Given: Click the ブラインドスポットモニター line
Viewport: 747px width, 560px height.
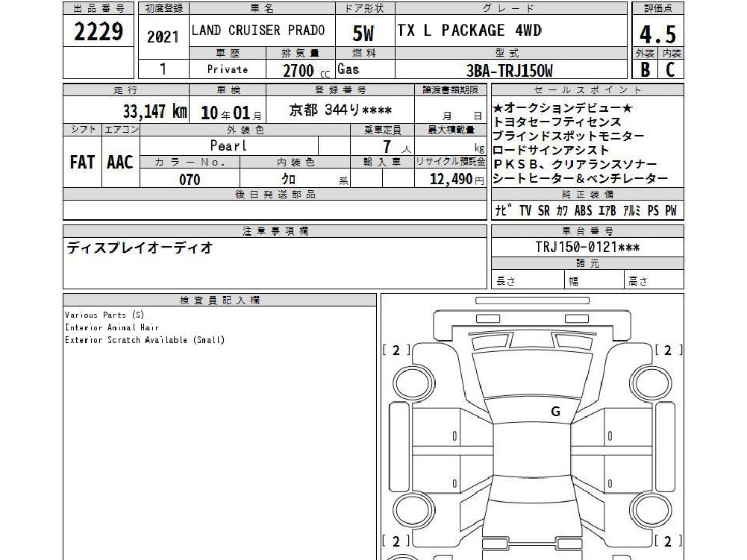Looking at the screenshot, I should (x=569, y=136).
